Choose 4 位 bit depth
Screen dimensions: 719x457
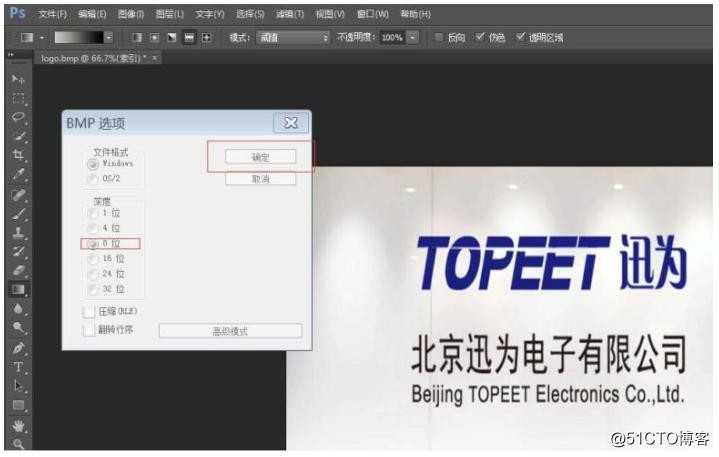(x=93, y=228)
